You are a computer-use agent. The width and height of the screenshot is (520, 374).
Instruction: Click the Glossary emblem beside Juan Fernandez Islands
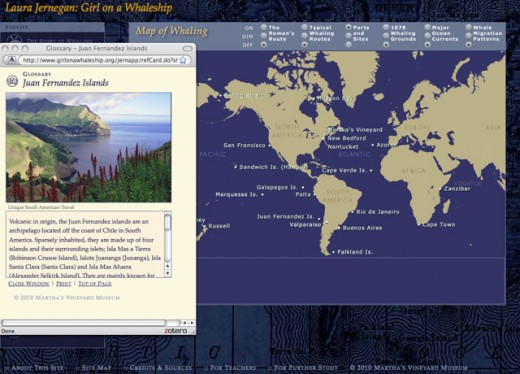(x=12, y=81)
